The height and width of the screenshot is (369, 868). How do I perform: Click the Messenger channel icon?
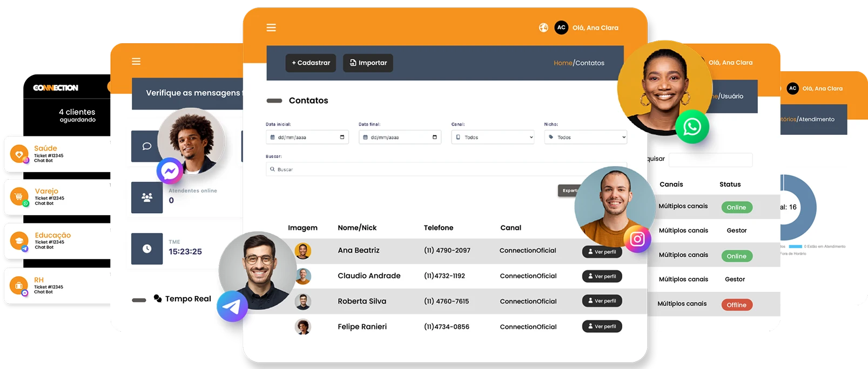[x=170, y=172]
